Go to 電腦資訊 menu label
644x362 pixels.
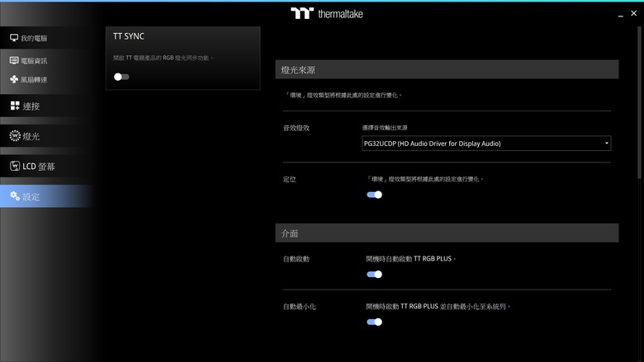34,61
